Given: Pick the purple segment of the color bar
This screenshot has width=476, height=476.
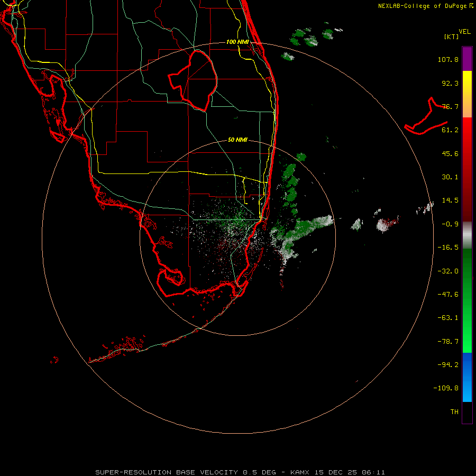Looking at the screenshot, I should click(467, 59).
